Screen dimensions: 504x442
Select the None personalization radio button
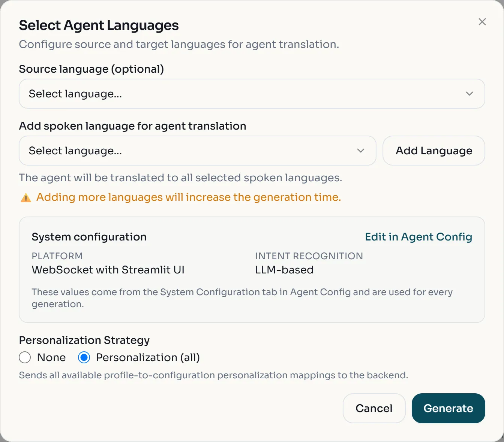point(25,357)
